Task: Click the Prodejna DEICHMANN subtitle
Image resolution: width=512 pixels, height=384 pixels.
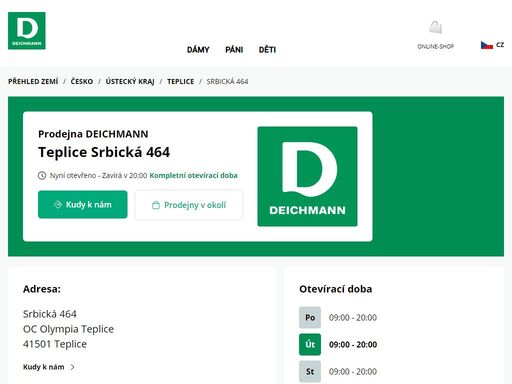Action: [x=93, y=134]
